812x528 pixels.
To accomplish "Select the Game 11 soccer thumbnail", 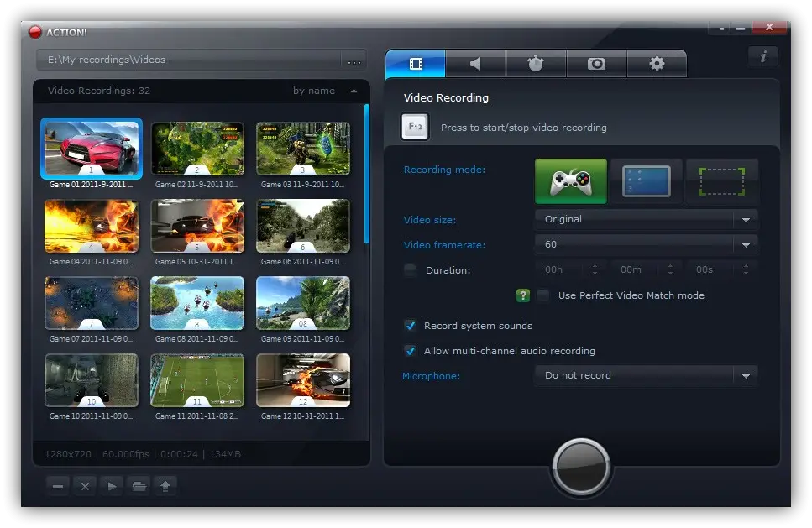I will coord(197,380).
